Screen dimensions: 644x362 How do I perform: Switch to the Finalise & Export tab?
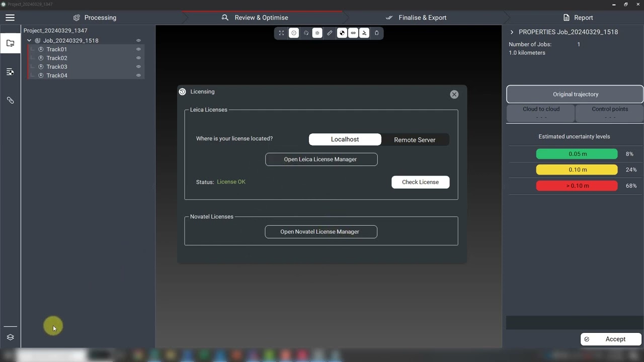pyautogui.click(x=416, y=18)
